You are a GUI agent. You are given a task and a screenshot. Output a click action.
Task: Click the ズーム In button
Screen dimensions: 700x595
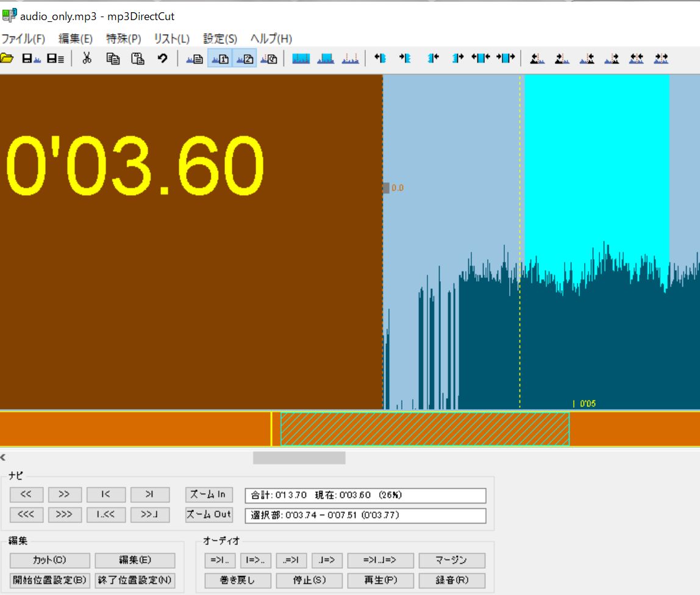coord(209,494)
